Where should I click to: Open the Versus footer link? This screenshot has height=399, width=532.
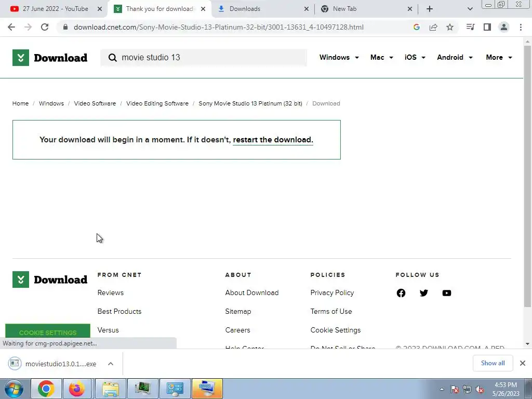[x=108, y=330]
